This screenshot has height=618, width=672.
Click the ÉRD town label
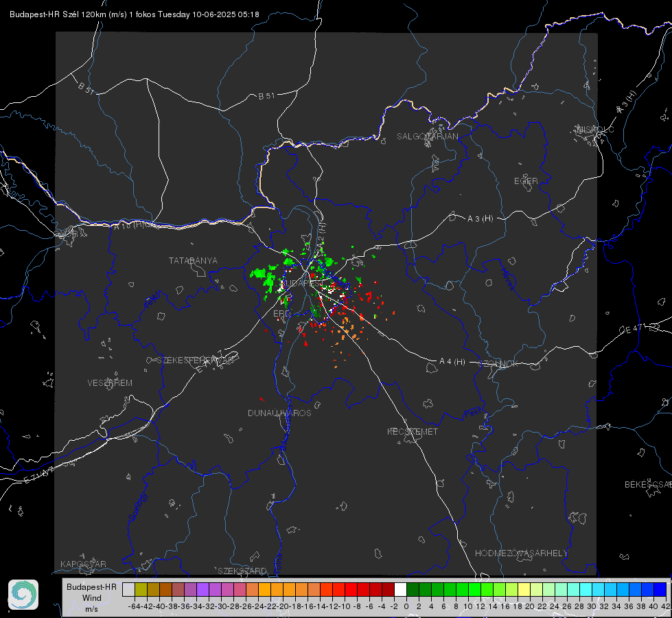pyautogui.click(x=281, y=313)
